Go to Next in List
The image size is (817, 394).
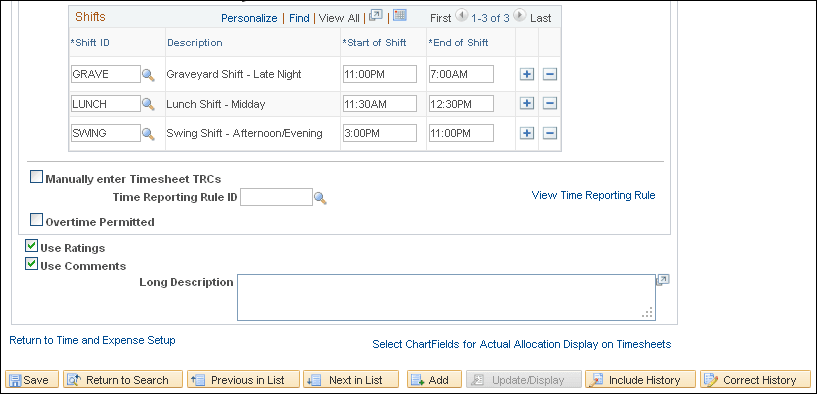coord(351,380)
